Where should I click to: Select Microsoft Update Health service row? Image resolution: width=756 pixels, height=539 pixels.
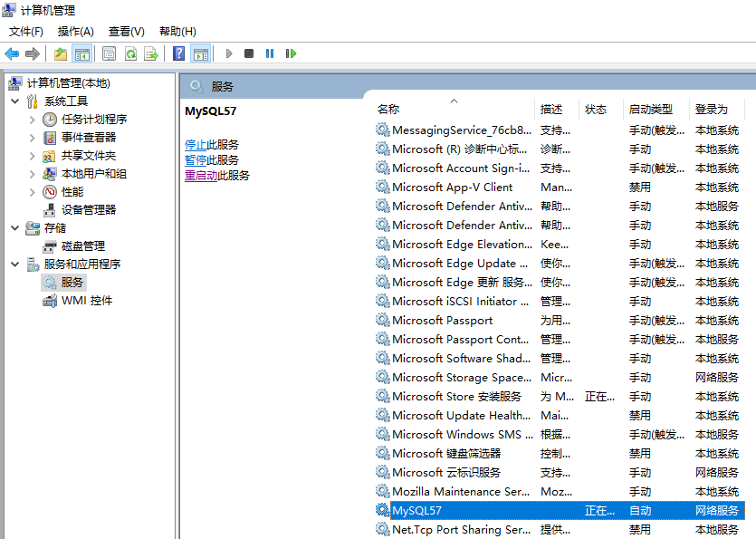click(560, 416)
